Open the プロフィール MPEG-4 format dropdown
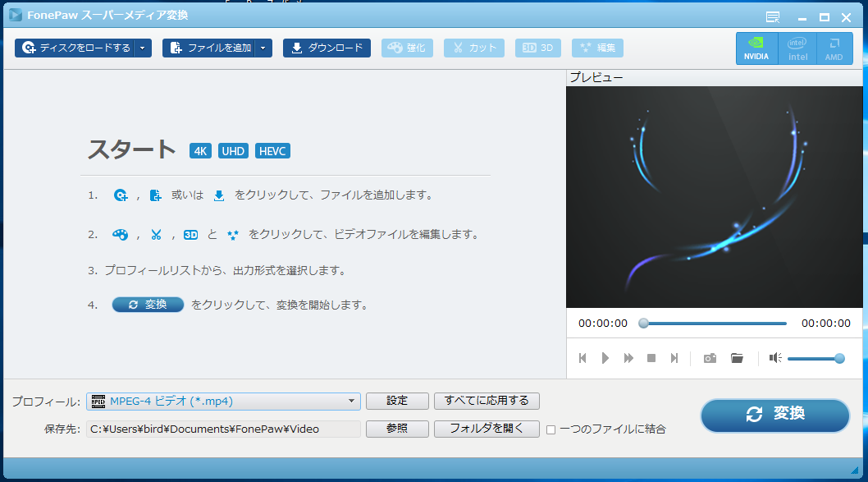Viewport: 868px width, 482px height. coord(224,401)
